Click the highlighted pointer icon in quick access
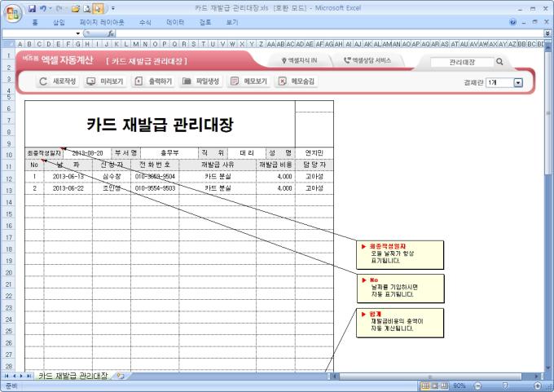This screenshot has width=554, height=392. coord(98,8)
